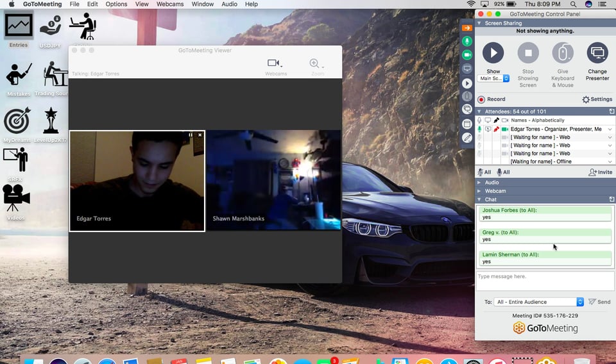Viewport: 616px width, 364px height.
Task: Unmute all attendees with mic All
Action: pyautogui.click(x=503, y=172)
